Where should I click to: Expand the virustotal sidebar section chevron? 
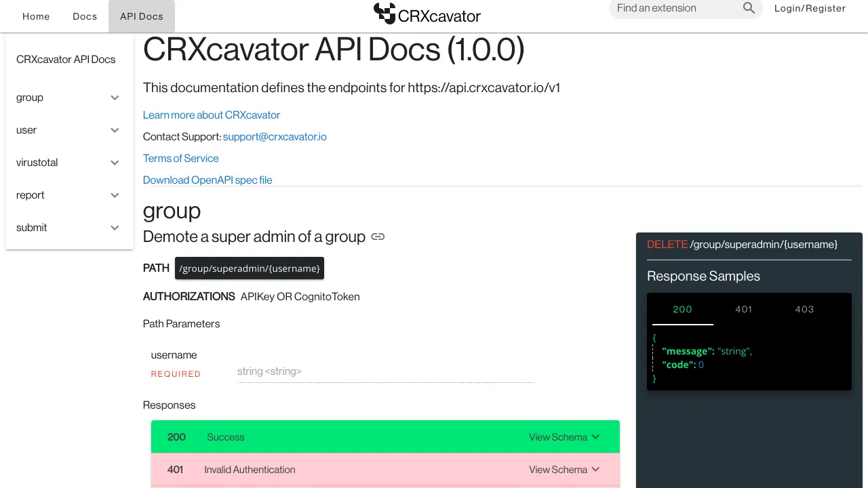[x=115, y=163]
